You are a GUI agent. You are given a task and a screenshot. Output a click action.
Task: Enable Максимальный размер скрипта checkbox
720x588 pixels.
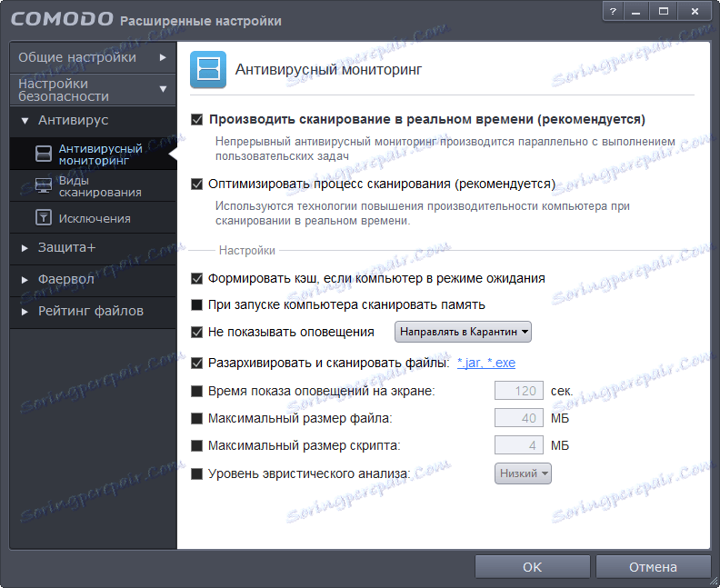196,445
